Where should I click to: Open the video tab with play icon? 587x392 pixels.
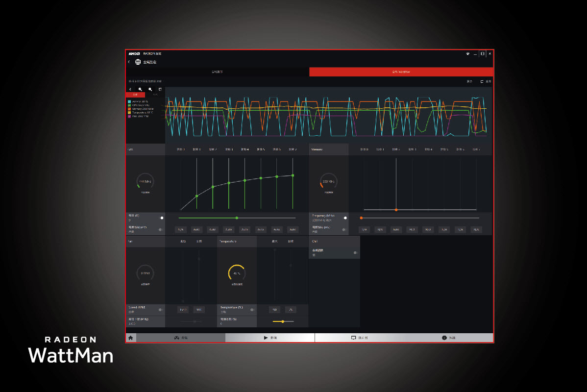[269, 338]
